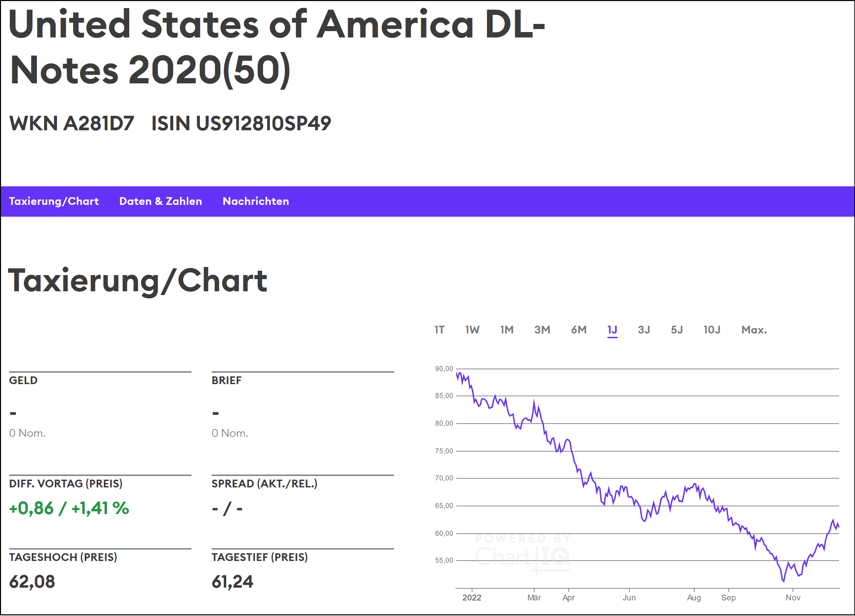Click the ISIN US912810SP49 text
Viewport: 855px width, 616px height.
[x=241, y=124]
